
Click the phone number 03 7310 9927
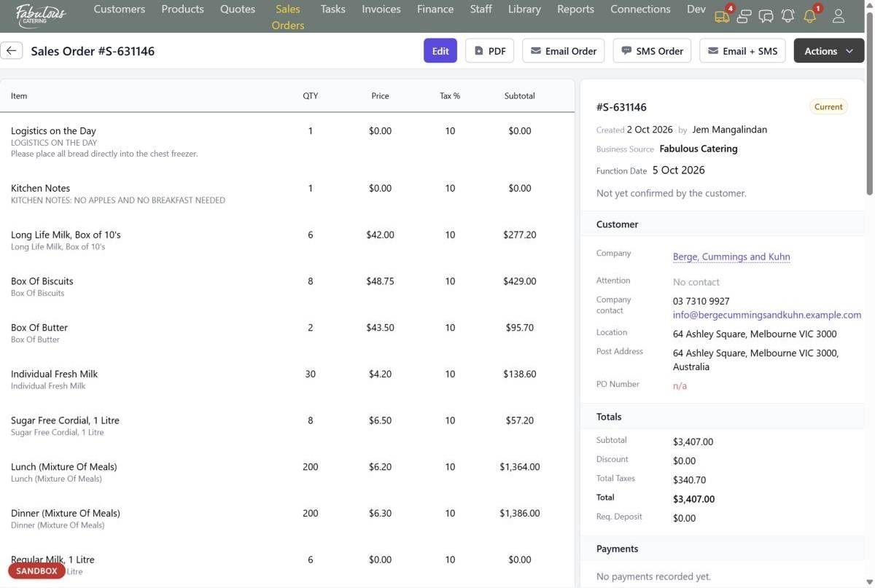(x=701, y=301)
